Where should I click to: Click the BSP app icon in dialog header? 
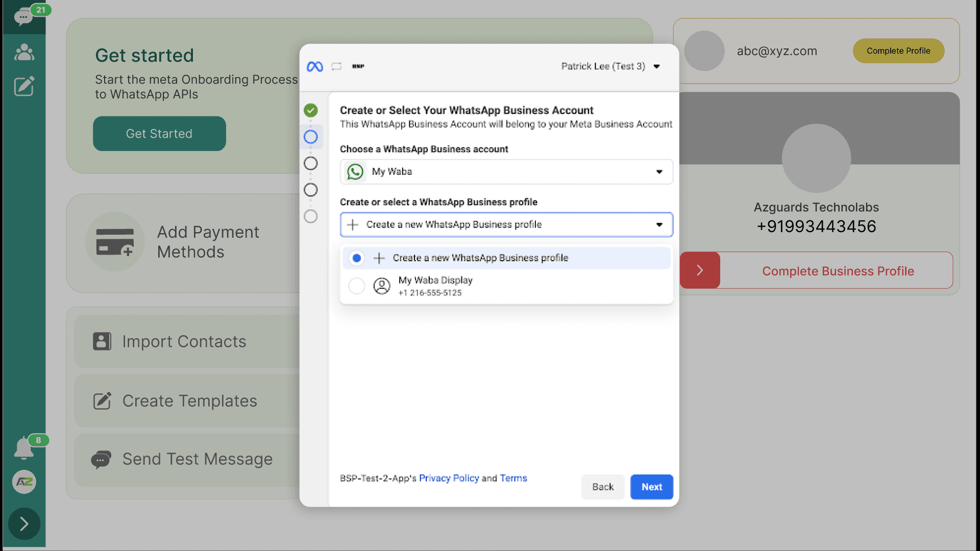358,66
